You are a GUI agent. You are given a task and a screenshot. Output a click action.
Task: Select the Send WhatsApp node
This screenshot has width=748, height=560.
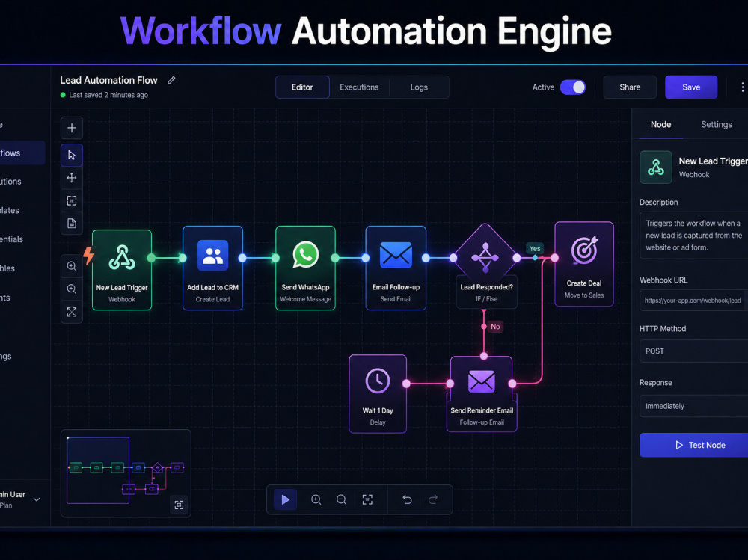click(305, 268)
